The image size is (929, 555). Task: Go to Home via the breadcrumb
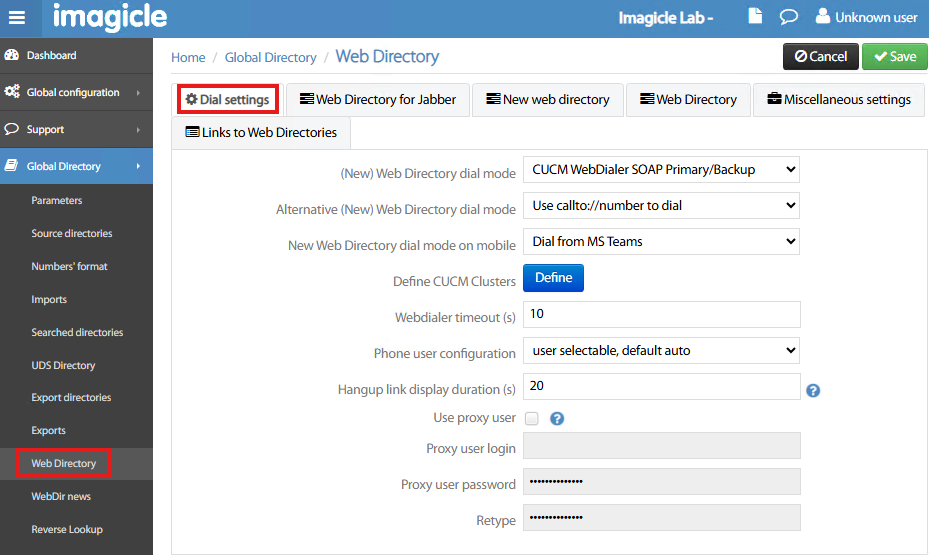click(x=188, y=57)
